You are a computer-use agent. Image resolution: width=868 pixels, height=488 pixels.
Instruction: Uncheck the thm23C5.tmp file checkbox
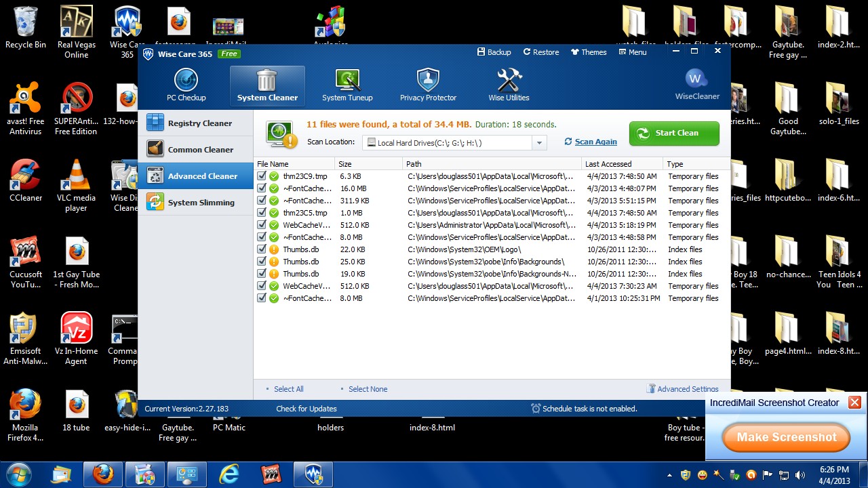(x=262, y=213)
